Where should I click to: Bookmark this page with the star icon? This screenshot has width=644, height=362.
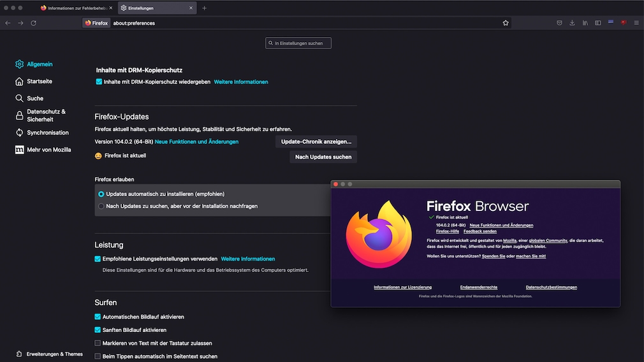point(506,23)
